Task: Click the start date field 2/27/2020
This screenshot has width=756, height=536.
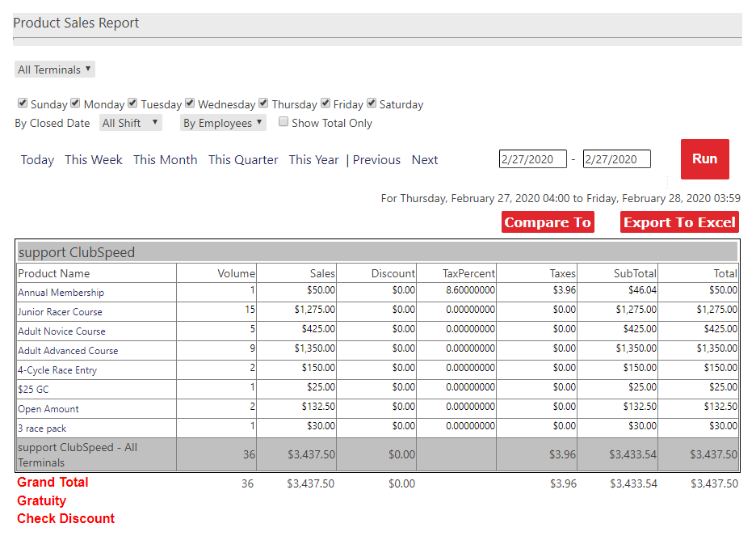Action: click(533, 159)
